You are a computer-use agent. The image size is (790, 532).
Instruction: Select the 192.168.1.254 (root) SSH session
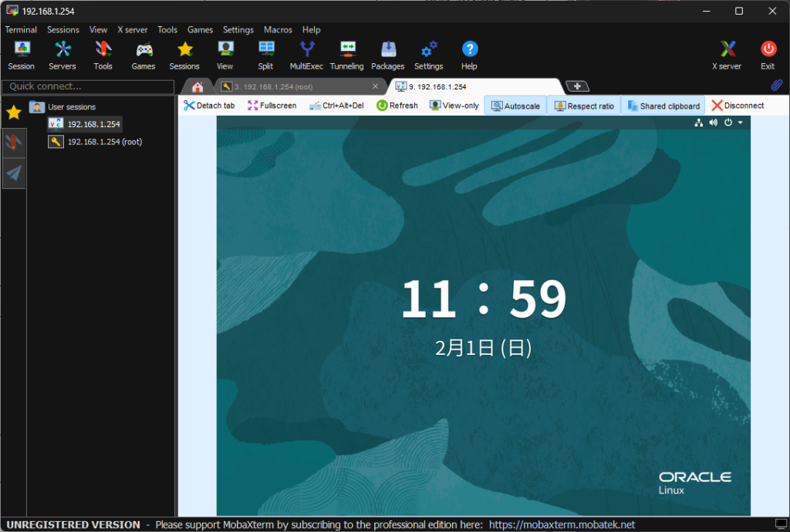pyautogui.click(x=104, y=142)
